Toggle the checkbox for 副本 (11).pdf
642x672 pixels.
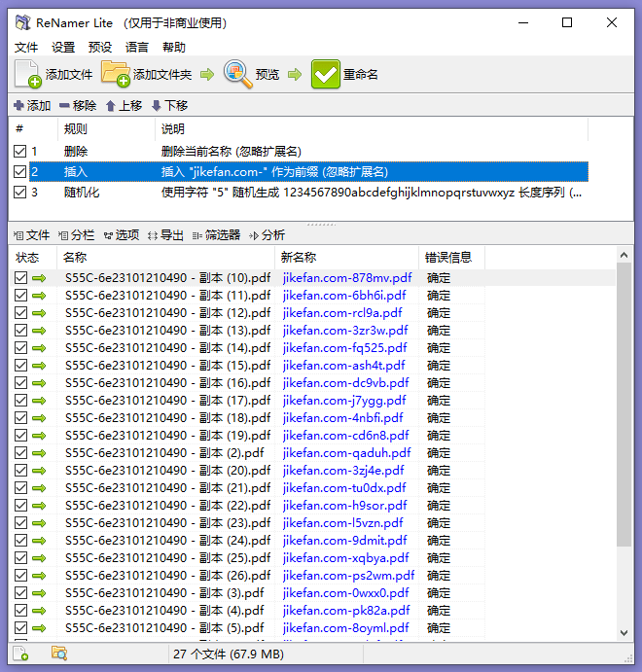click(20, 296)
